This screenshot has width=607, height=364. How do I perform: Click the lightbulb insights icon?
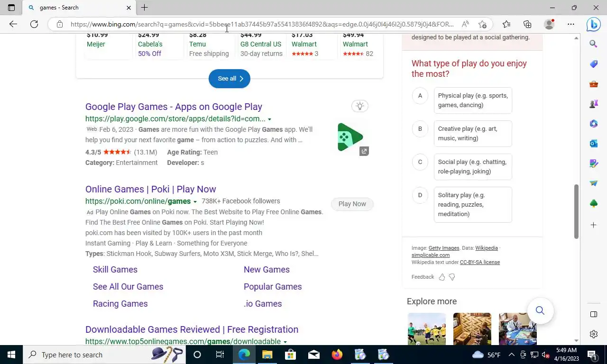[360, 106]
